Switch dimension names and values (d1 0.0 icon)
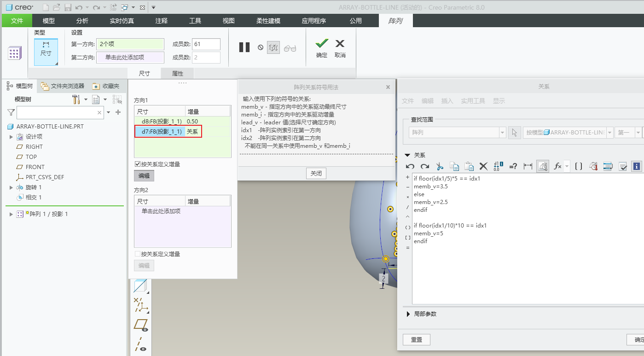The image size is (644, 356). [x=498, y=166]
